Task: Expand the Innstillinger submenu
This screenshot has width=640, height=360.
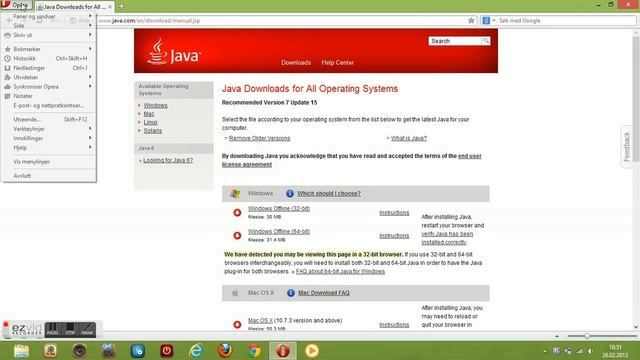Action: (x=49, y=138)
